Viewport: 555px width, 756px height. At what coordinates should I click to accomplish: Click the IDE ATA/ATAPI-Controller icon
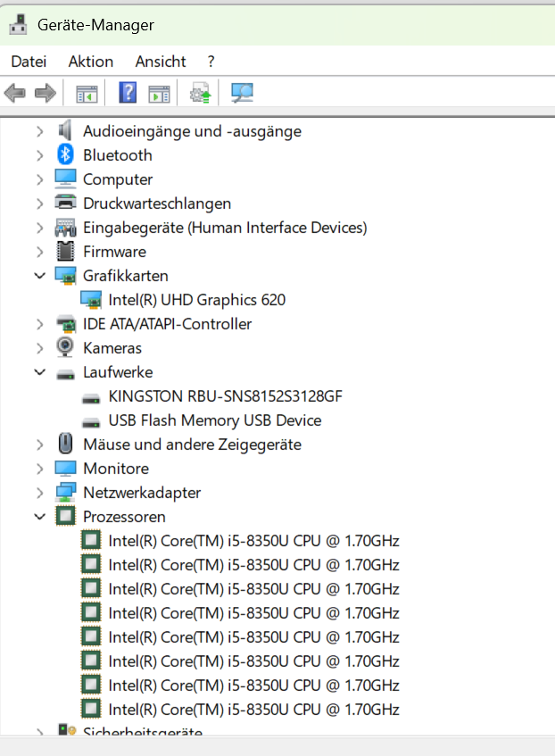[x=66, y=324]
